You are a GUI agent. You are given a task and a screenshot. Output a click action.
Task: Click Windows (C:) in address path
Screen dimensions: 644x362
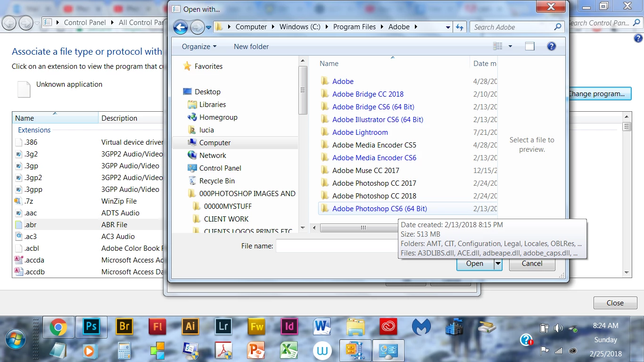point(300,27)
